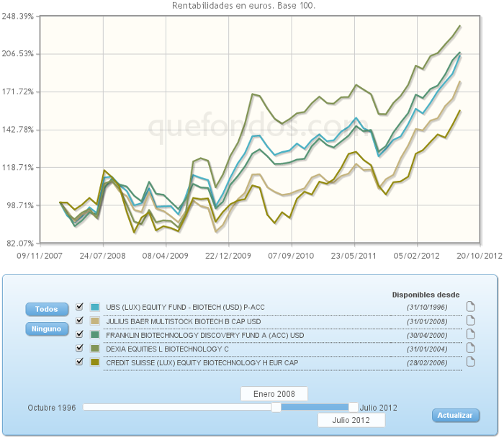Image resolution: width=504 pixels, height=438 pixels.
Task: Uncheck the Franklin Biotechnology Discovery Fund checkbox
Action: (79, 334)
